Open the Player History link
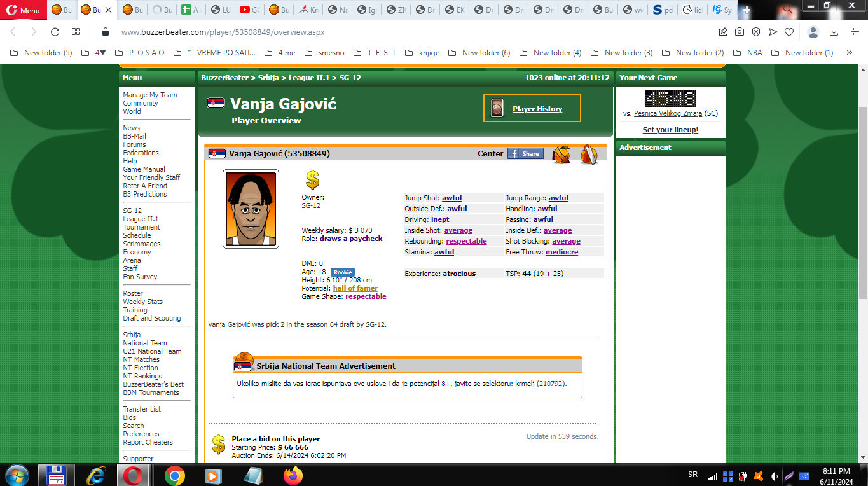The height and width of the screenshot is (486, 868). (537, 109)
